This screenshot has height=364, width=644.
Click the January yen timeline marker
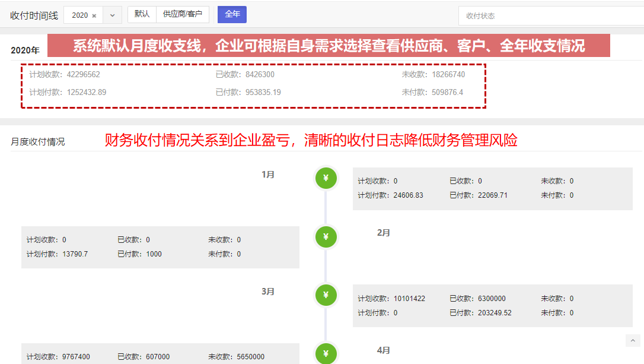(x=326, y=178)
